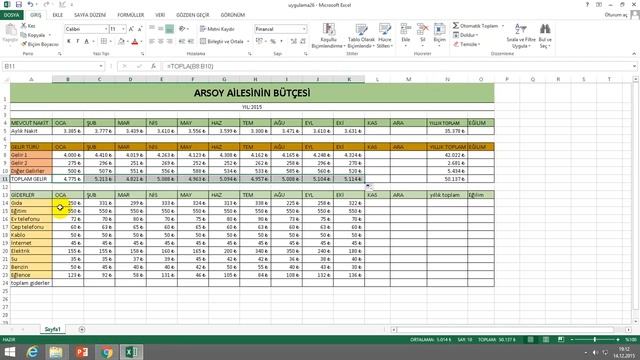This screenshot has width=640, height=360.
Task: Switch to the EKLE ribbon tab
Action: coord(58,15)
